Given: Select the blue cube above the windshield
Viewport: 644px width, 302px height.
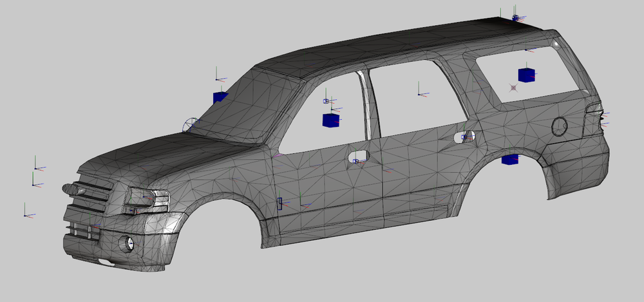Looking at the screenshot, I should [x=220, y=97].
